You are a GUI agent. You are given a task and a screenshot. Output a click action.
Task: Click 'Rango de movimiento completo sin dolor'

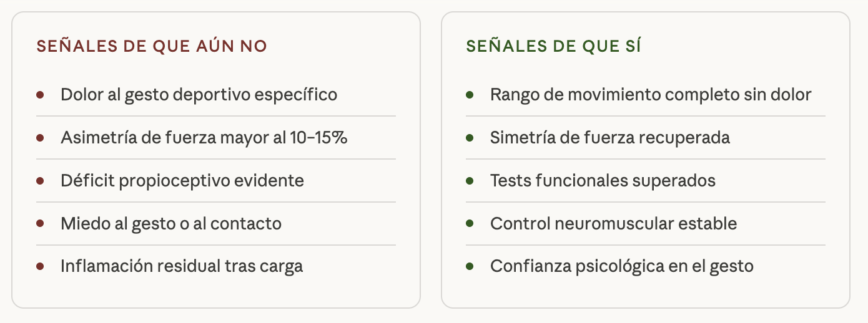point(651,95)
